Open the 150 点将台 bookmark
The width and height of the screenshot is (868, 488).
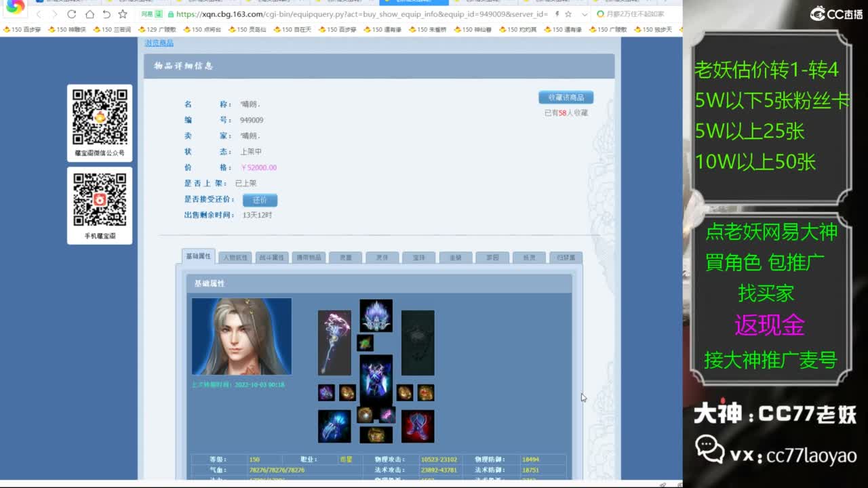pyautogui.click(x=201, y=29)
